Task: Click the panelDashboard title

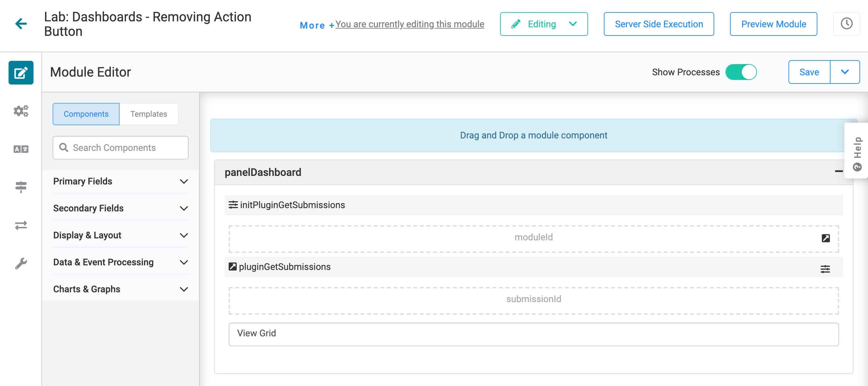Action: (263, 172)
